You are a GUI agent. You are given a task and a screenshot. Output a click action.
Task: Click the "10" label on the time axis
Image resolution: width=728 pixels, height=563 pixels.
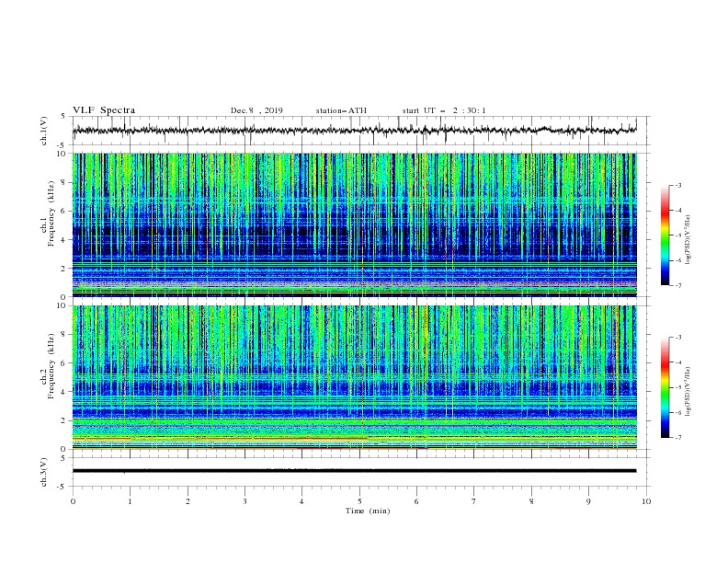coord(646,501)
